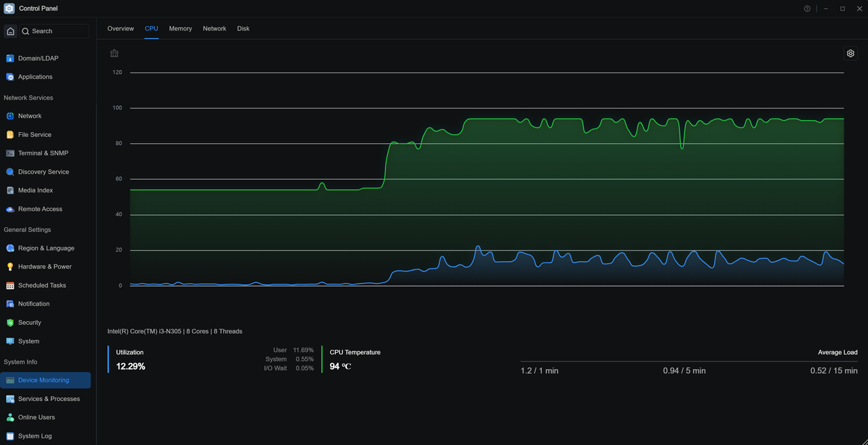868x445 pixels.
Task: Switch to the Disk tab
Action: coord(243,28)
